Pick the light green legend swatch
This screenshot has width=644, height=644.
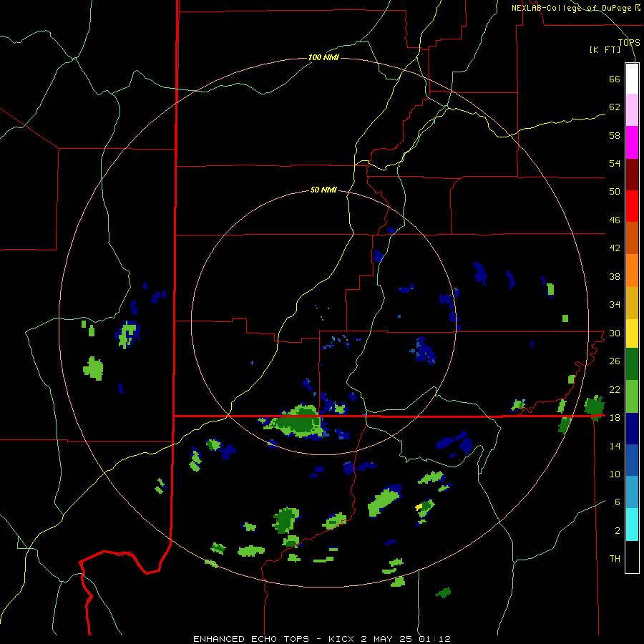pos(632,396)
